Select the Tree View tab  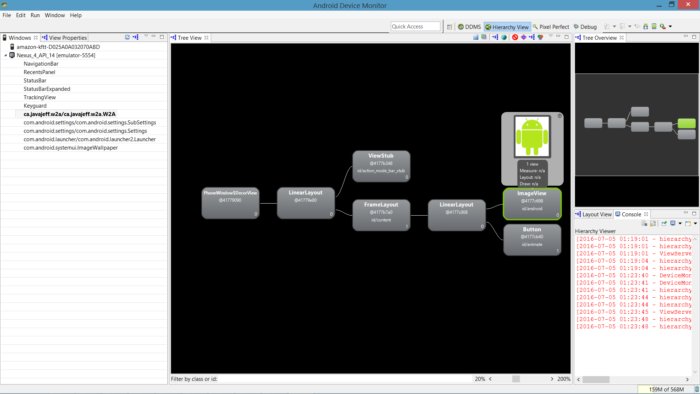189,37
